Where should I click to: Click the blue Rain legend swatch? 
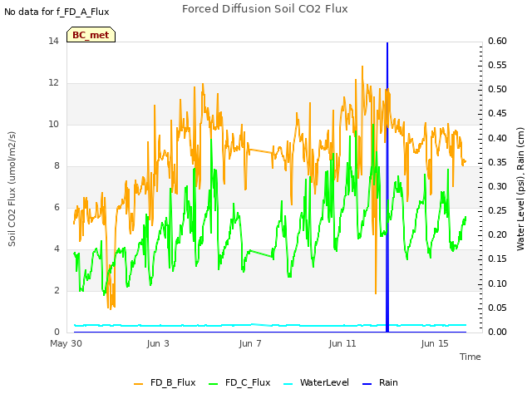click(x=367, y=384)
